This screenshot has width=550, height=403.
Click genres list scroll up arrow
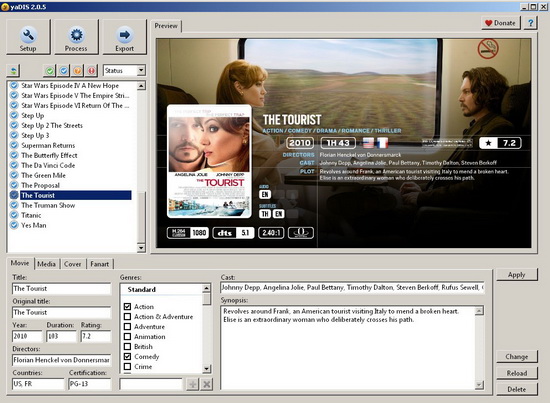(207, 289)
